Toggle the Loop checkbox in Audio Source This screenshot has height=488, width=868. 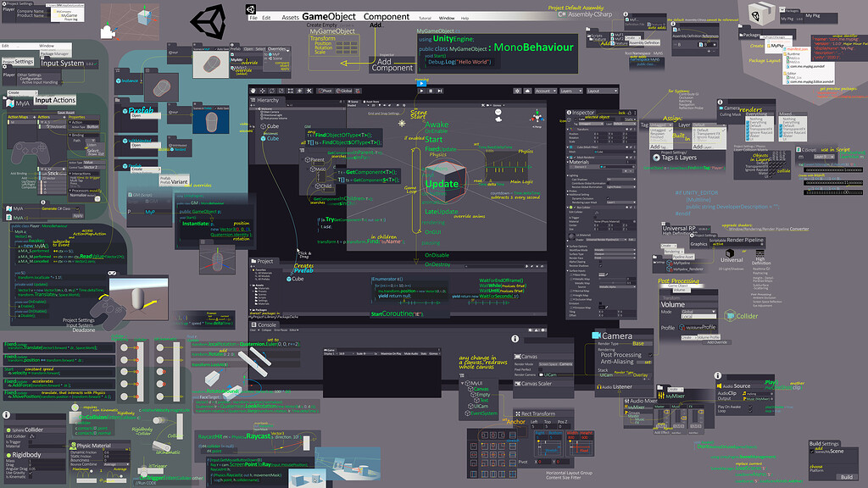click(x=750, y=411)
